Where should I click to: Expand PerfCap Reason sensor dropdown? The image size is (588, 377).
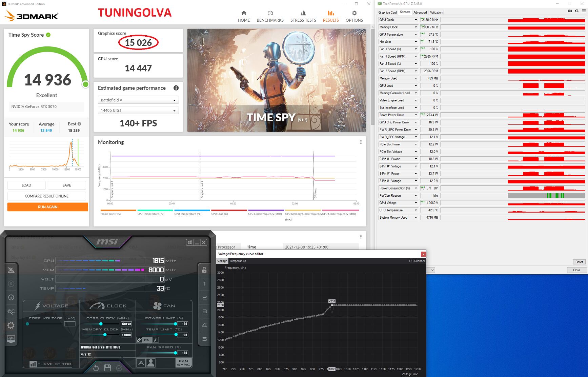coord(416,196)
